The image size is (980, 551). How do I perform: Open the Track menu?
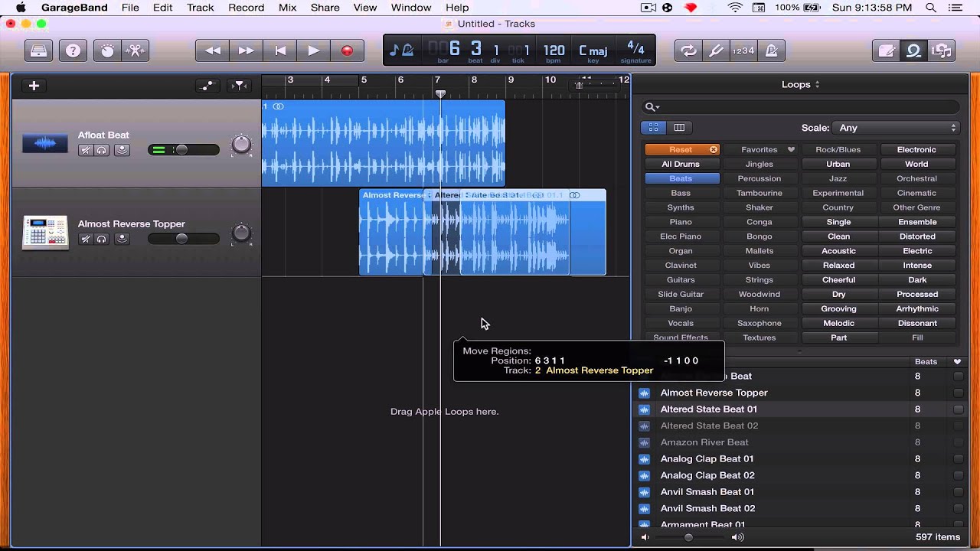coord(200,8)
